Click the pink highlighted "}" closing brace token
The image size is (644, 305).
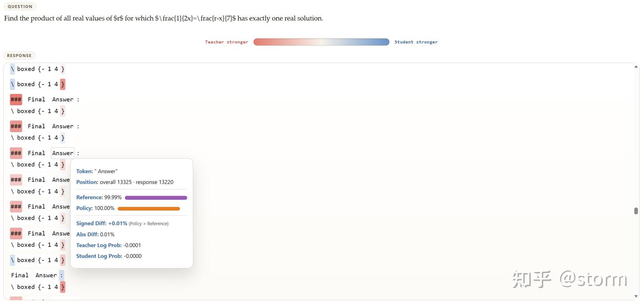tap(63, 84)
